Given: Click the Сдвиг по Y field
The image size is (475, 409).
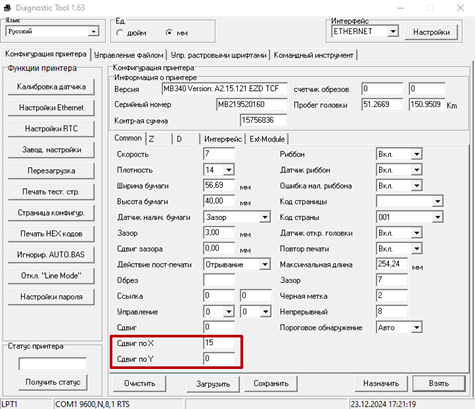Looking at the screenshot, I should click(219, 359).
